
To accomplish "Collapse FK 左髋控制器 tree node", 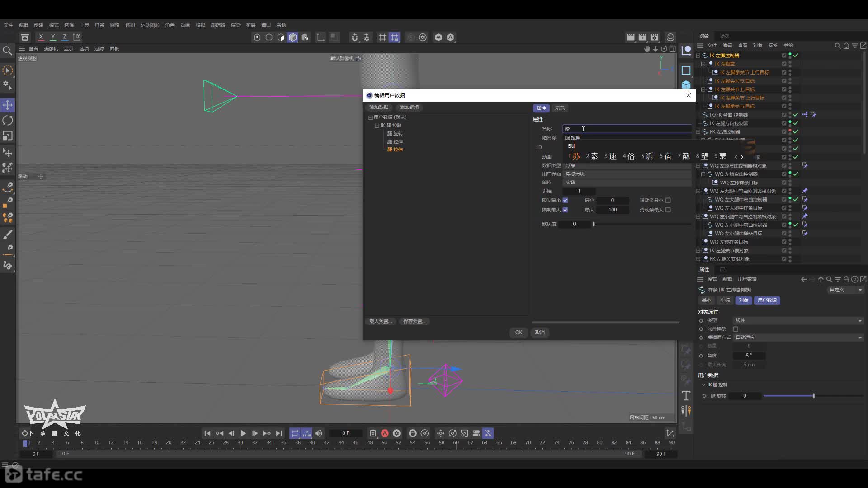I will click(698, 132).
